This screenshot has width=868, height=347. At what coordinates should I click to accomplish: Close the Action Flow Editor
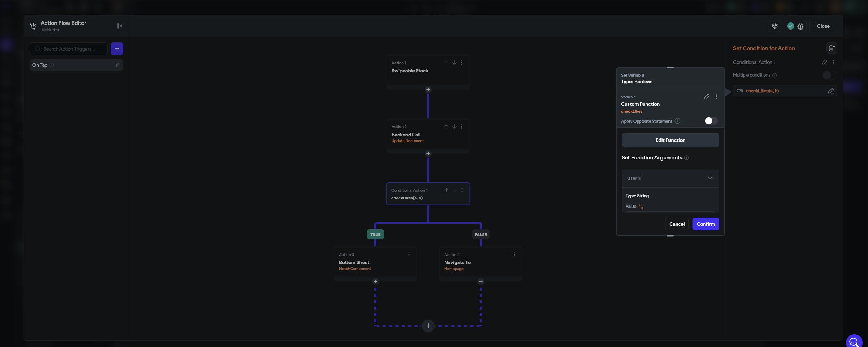click(823, 26)
